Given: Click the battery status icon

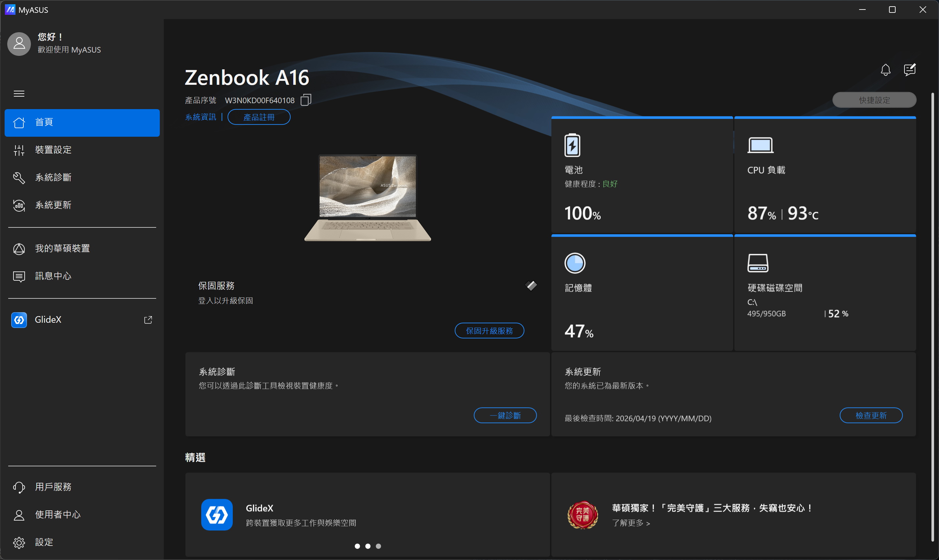Looking at the screenshot, I should click(x=572, y=145).
